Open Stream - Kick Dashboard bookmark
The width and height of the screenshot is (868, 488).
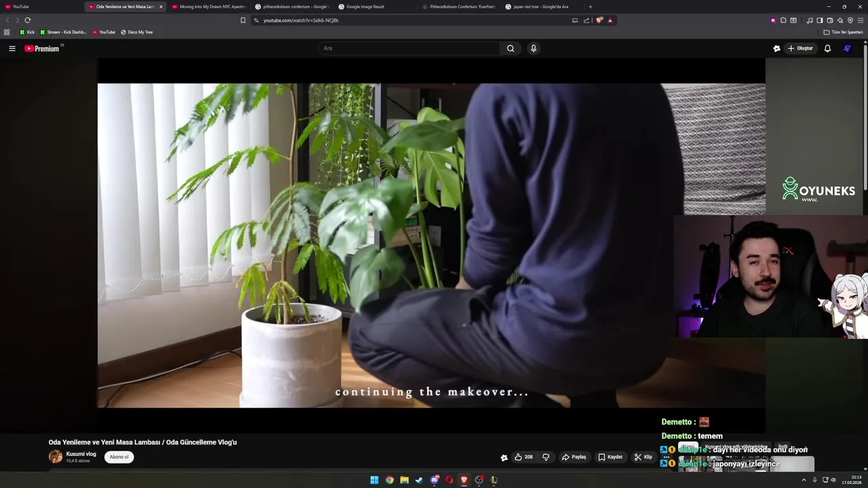click(63, 32)
